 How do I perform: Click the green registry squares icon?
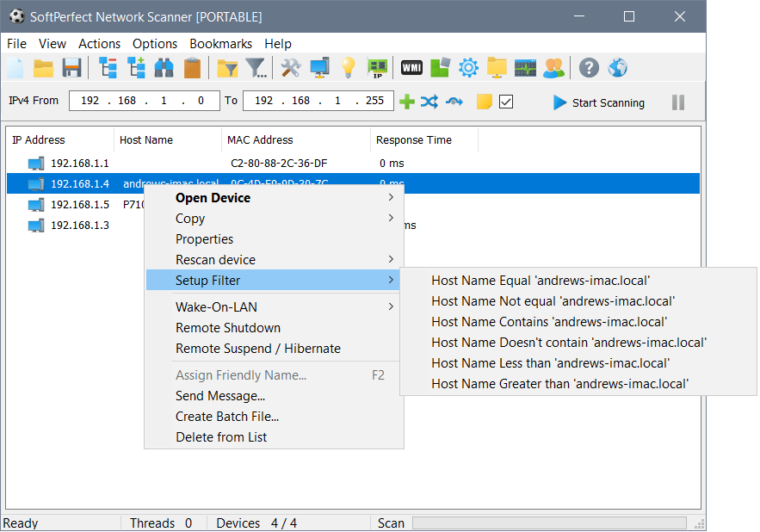[440, 67]
